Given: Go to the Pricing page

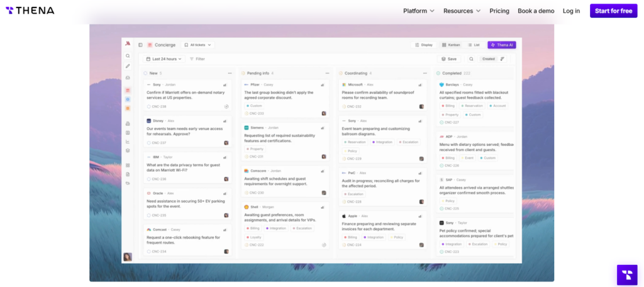Looking at the screenshot, I should click(499, 11).
